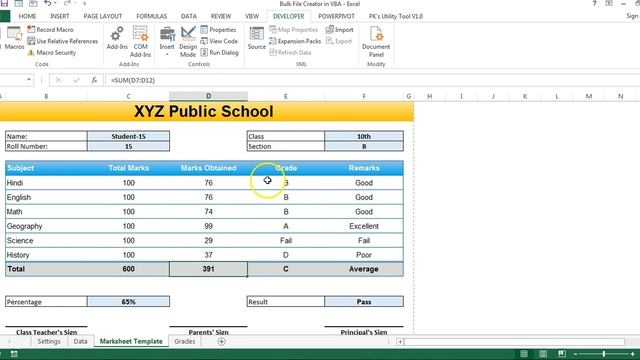Screen dimensions: 640x360
Task: Open the POWERPIVOT tab
Action: tap(336, 16)
